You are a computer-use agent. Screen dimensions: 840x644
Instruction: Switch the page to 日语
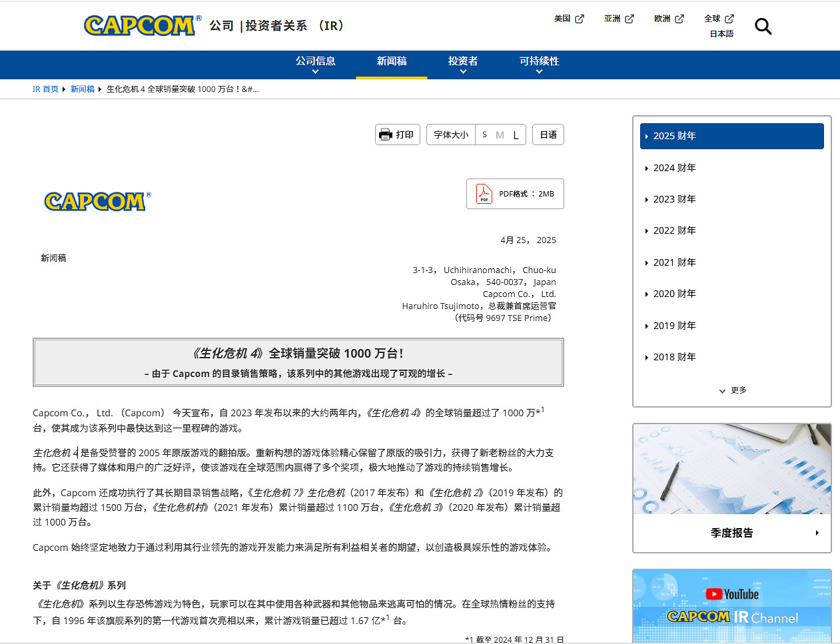(548, 134)
